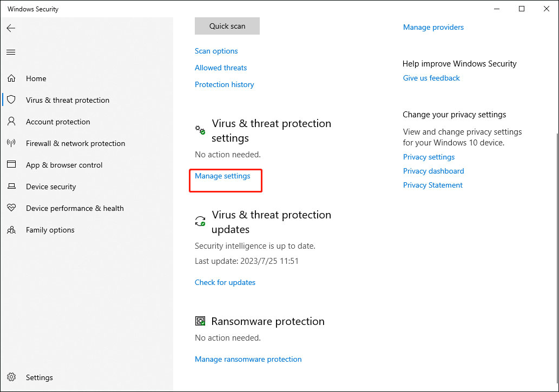
Task: Open Scan options
Action: 216,50
